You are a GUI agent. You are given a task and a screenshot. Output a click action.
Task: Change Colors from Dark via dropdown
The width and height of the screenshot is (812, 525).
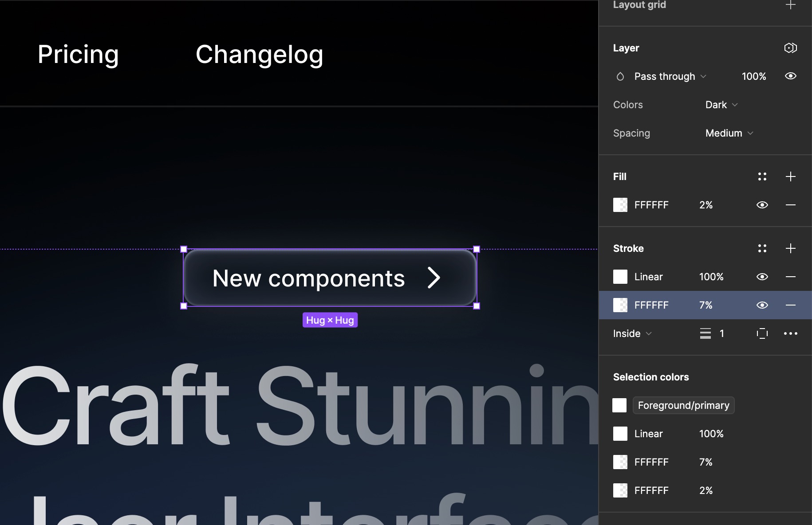721,105
